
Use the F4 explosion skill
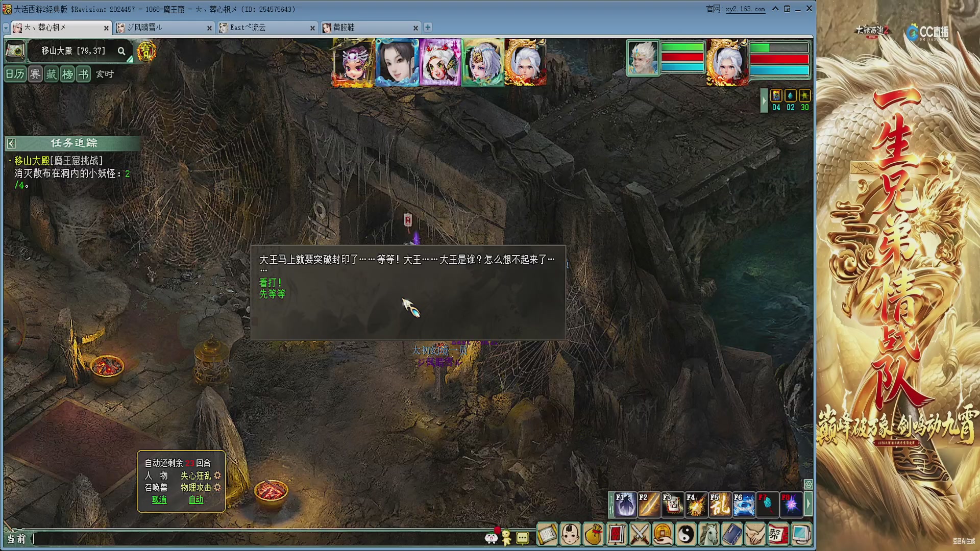pyautogui.click(x=697, y=505)
